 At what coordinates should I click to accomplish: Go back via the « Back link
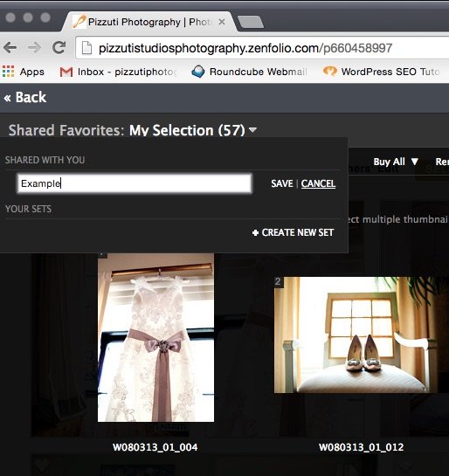click(x=24, y=98)
